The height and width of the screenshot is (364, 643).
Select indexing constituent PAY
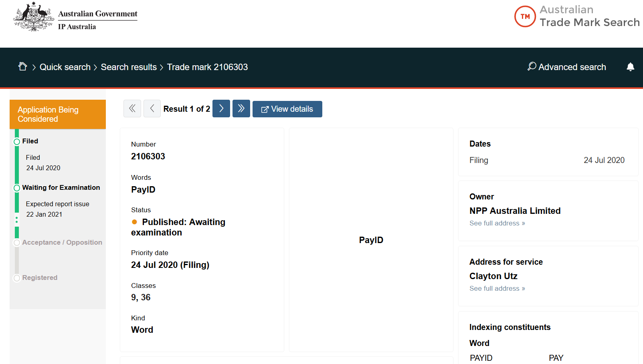(x=556, y=358)
